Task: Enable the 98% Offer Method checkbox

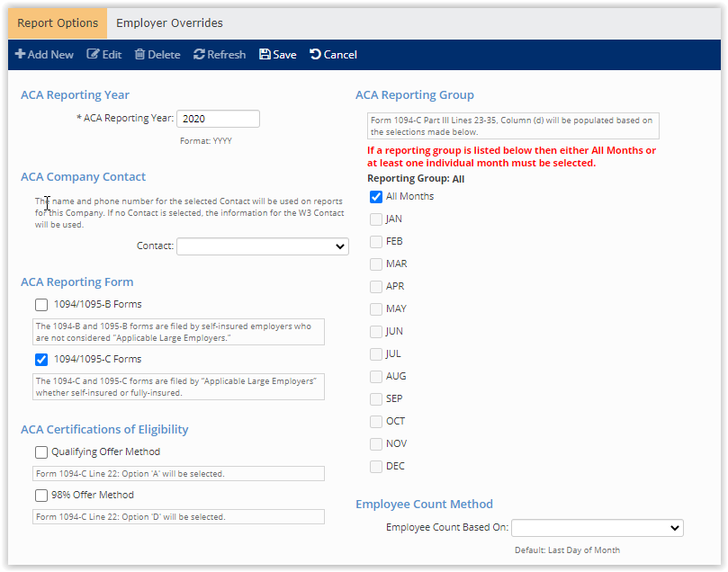Action: (x=41, y=496)
